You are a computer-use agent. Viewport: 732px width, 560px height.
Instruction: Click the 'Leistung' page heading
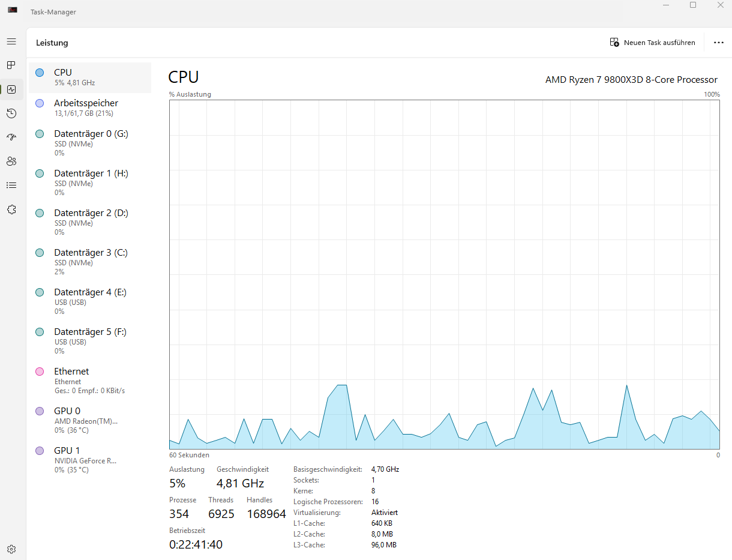tap(52, 43)
